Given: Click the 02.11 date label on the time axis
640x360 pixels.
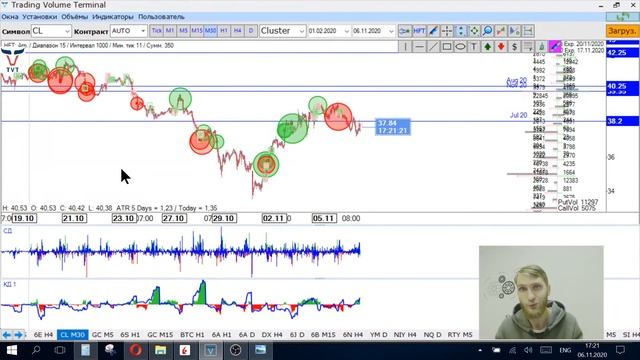Looking at the screenshot, I should point(274,218).
